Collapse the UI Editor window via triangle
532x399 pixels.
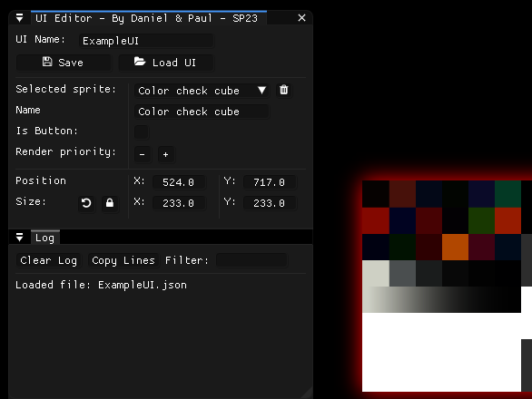pos(20,18)
